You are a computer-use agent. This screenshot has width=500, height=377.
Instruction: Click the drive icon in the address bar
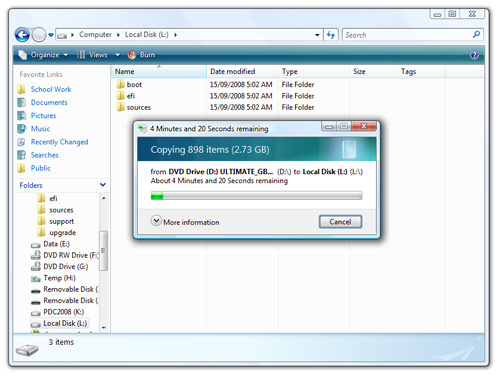(62, 35)
